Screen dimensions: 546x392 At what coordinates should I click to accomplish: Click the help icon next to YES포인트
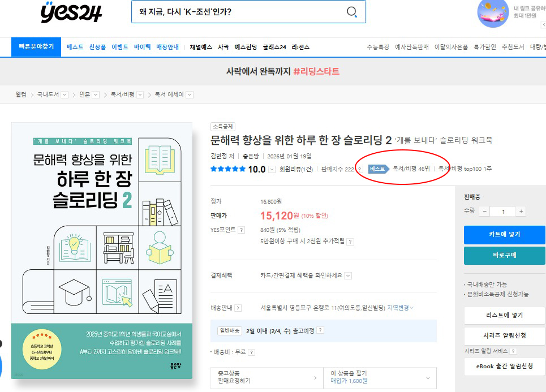click(x=242, y=230)
